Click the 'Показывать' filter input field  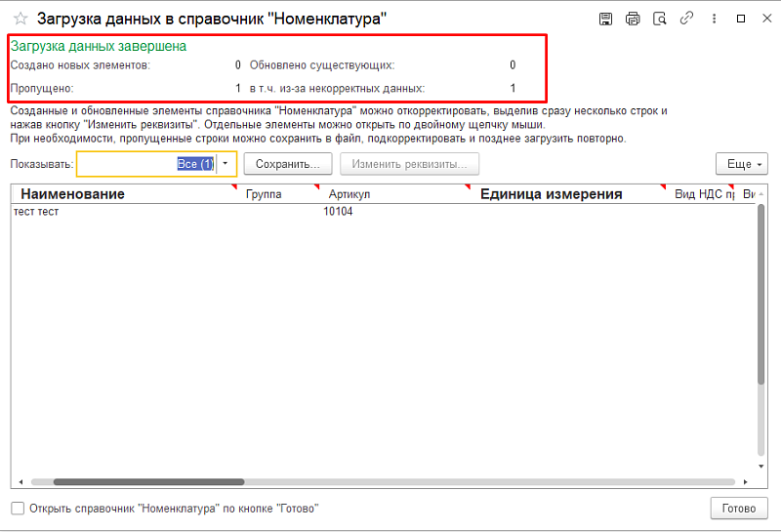point(144,164)
